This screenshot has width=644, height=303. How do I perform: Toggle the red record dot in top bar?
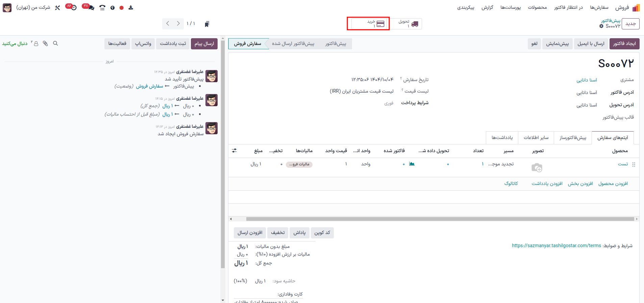click(x=122, y=8)
